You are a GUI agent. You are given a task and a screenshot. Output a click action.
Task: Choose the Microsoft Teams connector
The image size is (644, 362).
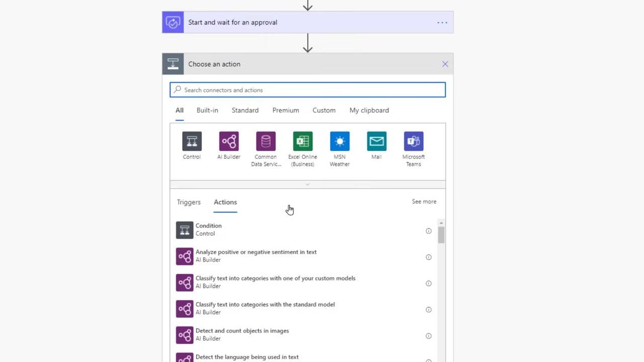[x=414, y=141]
